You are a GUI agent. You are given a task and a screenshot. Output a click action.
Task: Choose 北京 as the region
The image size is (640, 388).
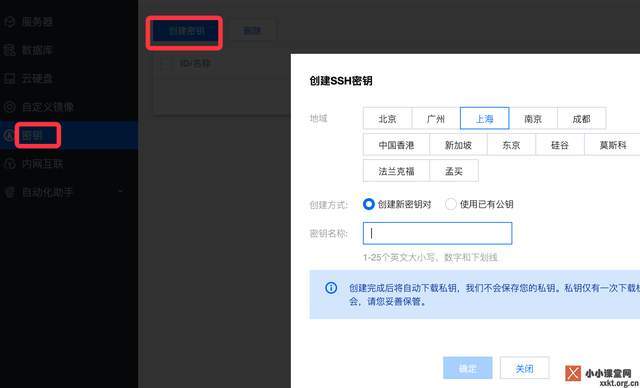387,118
